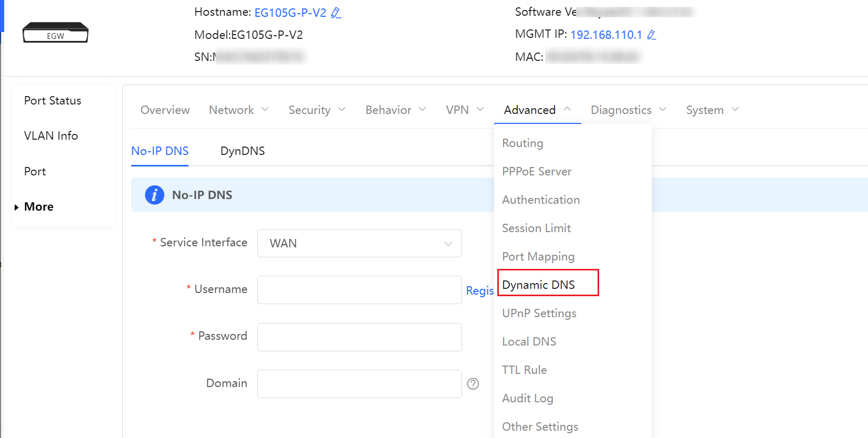This screenshot has height=438, width=868.
Task: Focus the Password input field
Action: point(359,337)
